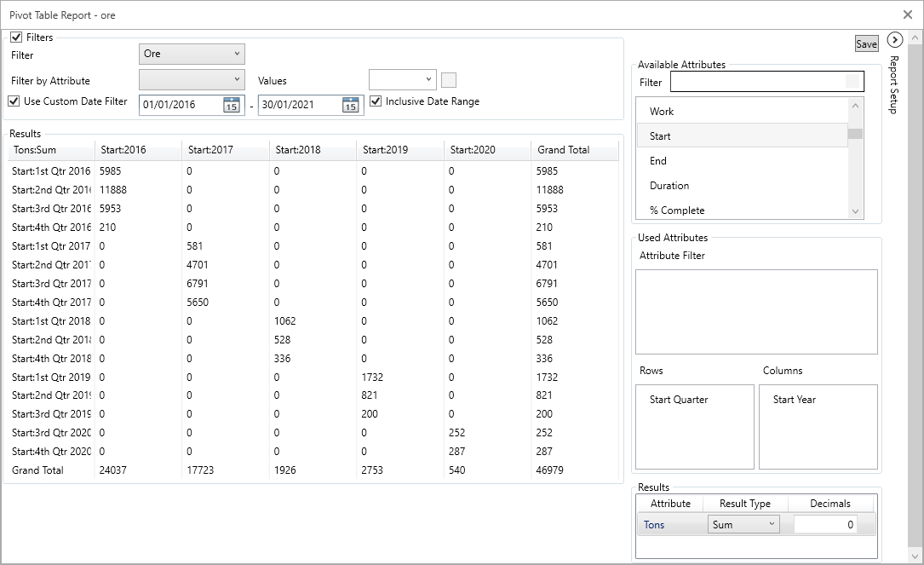
Task: Uncheck Inclusive Date Range
Action: [x=376, y=100]
